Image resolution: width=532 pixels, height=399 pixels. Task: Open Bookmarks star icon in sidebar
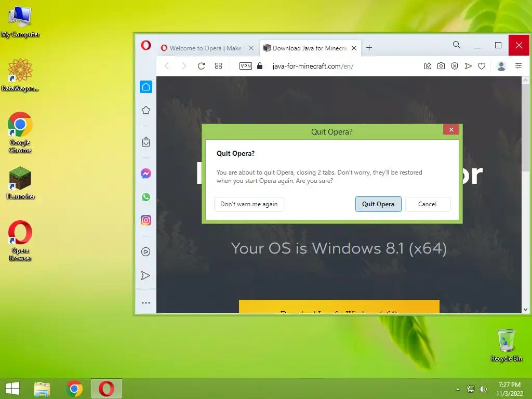tap(146, 110)
